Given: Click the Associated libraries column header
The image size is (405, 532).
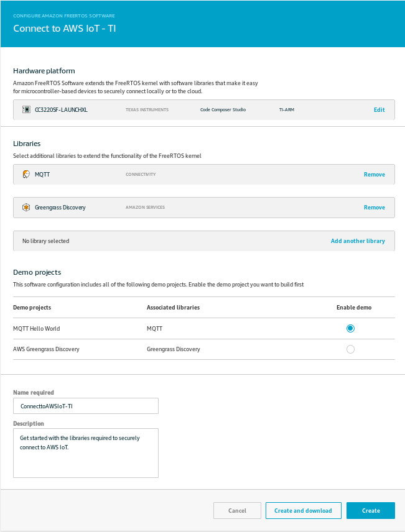Looking at the screenshot, I should [x=174, y=308].
